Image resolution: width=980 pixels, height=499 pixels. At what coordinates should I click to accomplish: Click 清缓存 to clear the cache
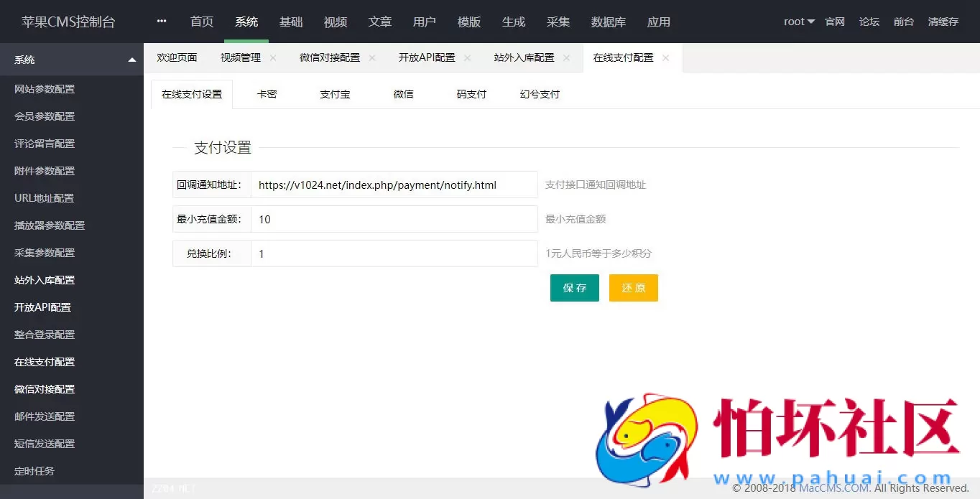(943, 22)
